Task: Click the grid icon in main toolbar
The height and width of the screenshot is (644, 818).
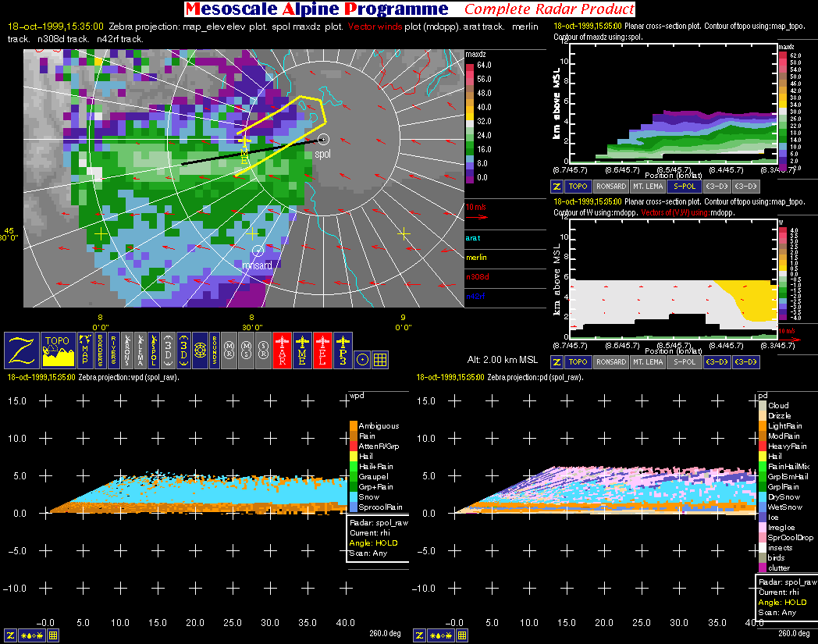Action: point(380,359)
